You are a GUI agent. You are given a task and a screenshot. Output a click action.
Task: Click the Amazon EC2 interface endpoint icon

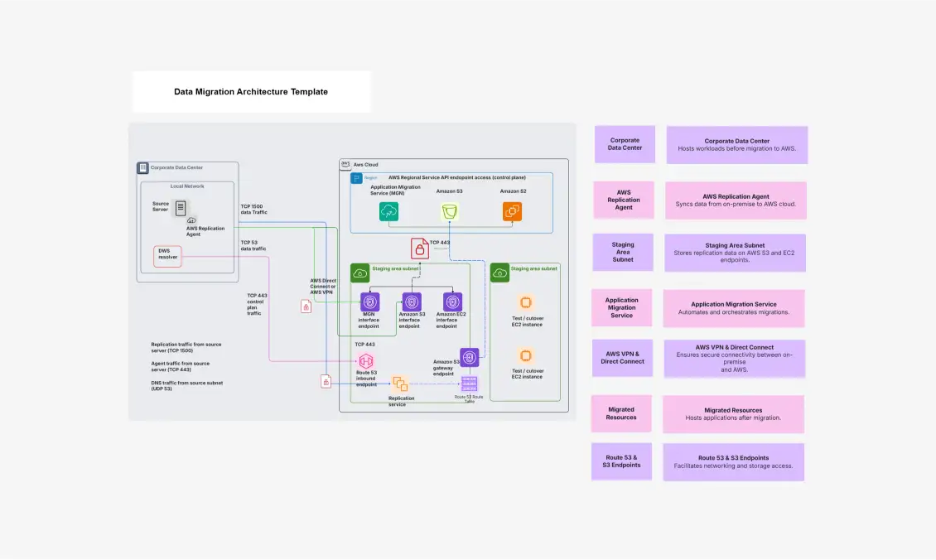452,302
